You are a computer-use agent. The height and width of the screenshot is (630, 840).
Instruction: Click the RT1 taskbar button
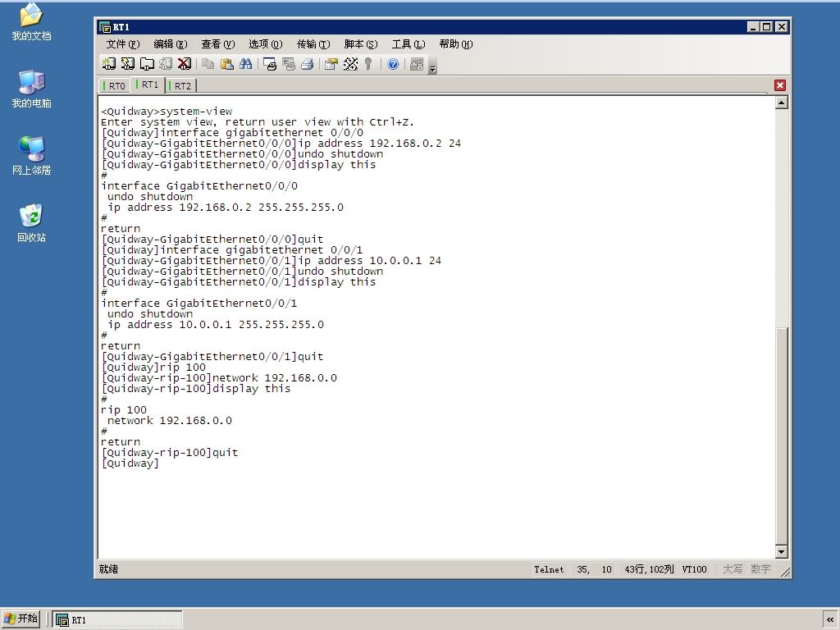click(x=117, y=619)
